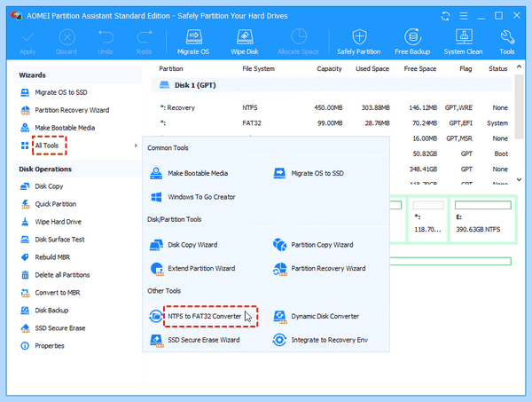532x402 pixels.
Task: Choose Migrate OS to SSD in Common Tools
Action: [317, 173]
